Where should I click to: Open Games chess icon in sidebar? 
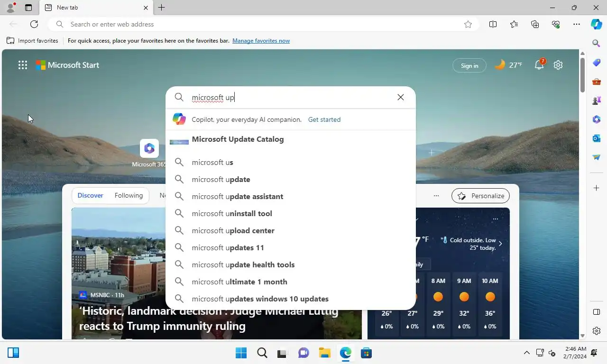tap(597, 100)
